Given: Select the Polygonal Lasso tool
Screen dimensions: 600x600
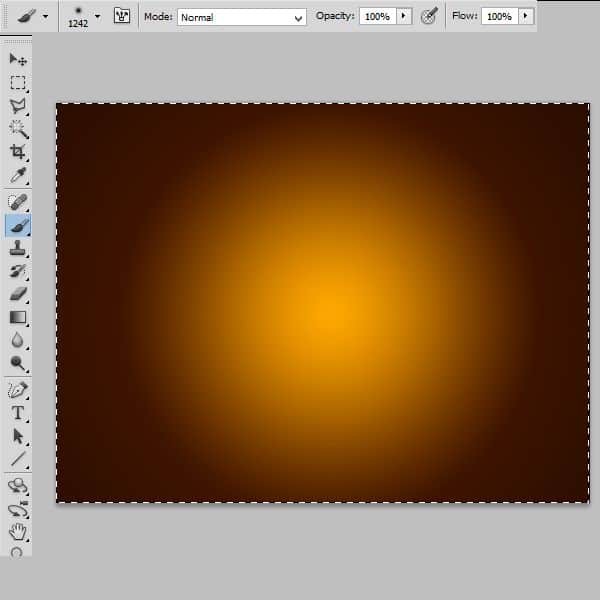Looking at the screenshot, I should 18,106.
